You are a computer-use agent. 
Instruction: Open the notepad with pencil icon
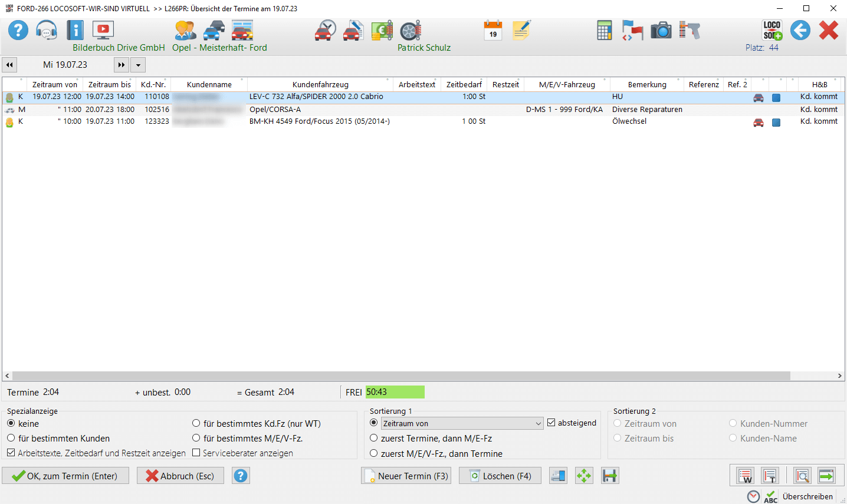[521, 30]
